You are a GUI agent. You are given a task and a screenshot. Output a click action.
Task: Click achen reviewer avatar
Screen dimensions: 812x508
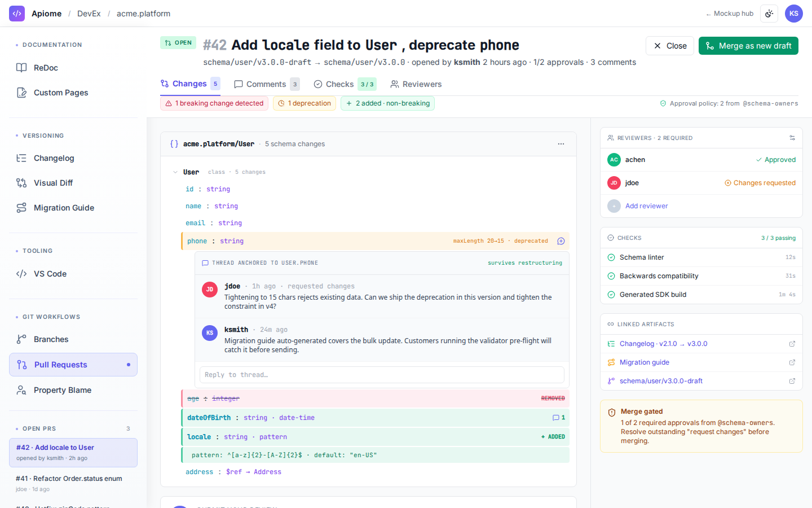pyautogui.click(x=614, y=160)
